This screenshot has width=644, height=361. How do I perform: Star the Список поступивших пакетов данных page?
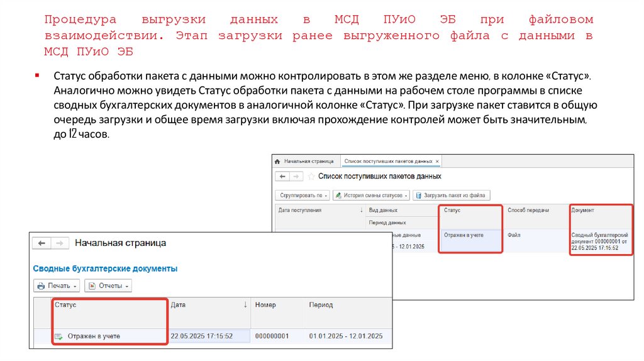[311, 176]
